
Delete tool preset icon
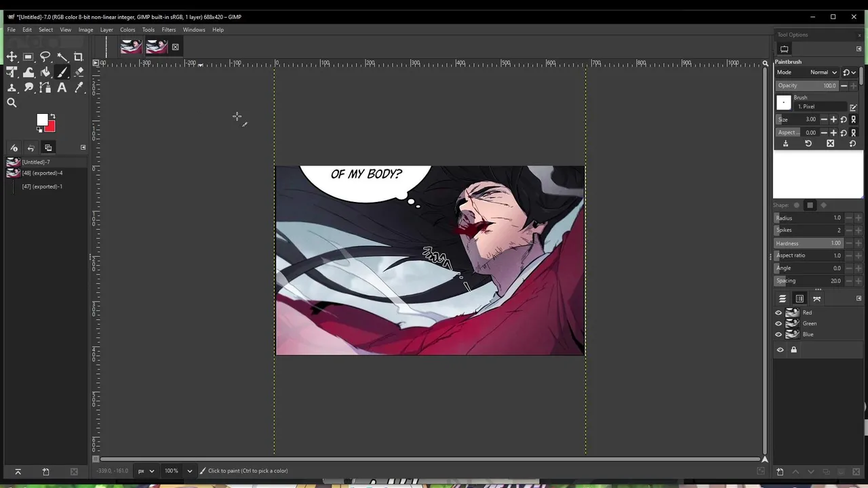[x=831, y=144]
